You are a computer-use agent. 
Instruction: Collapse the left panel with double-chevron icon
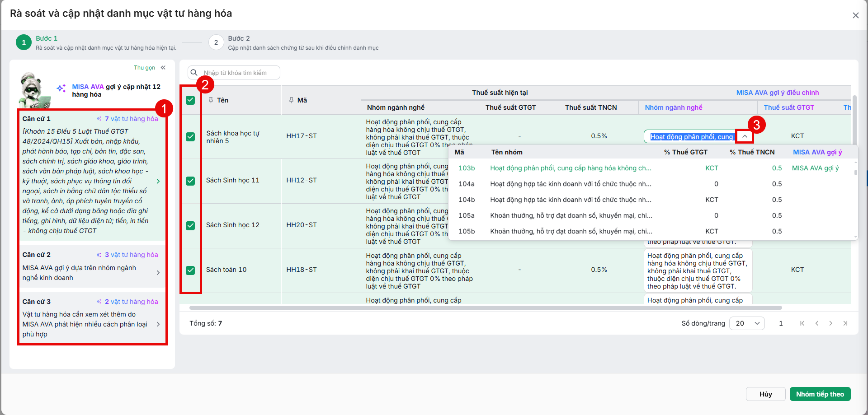coord(163,68)
